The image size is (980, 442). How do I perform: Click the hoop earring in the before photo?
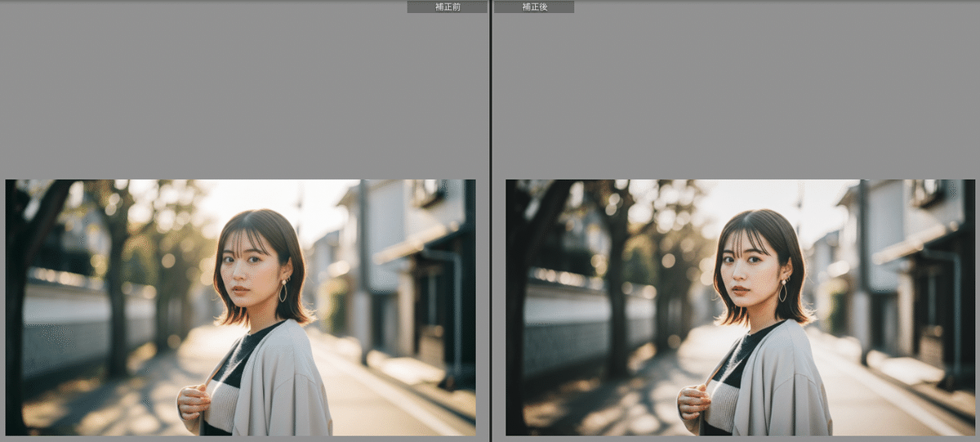[283, 291]
